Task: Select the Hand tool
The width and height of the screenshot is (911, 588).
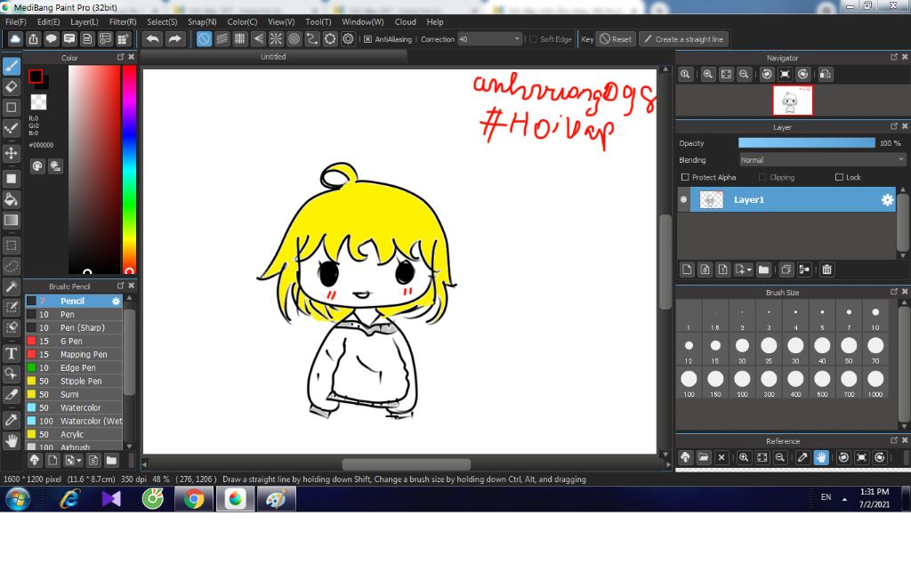Action: point(11,440)
